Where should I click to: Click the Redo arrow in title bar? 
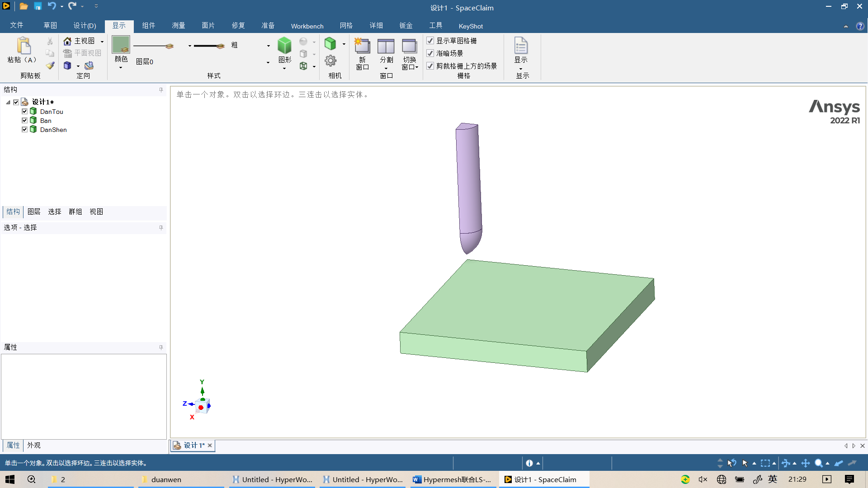point(72,6)
